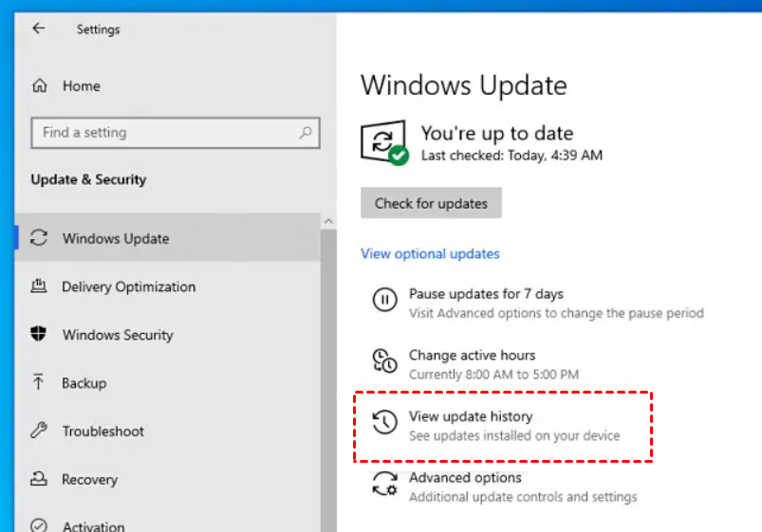Click the Troubleshoot wrench icon
Viewport: 762px width, 532px height.
[39, 430]
